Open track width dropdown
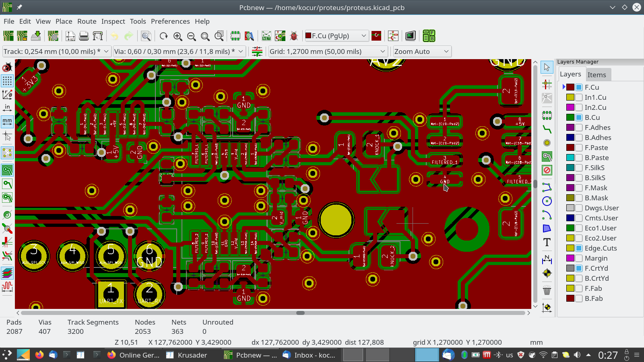 point(57,51)
